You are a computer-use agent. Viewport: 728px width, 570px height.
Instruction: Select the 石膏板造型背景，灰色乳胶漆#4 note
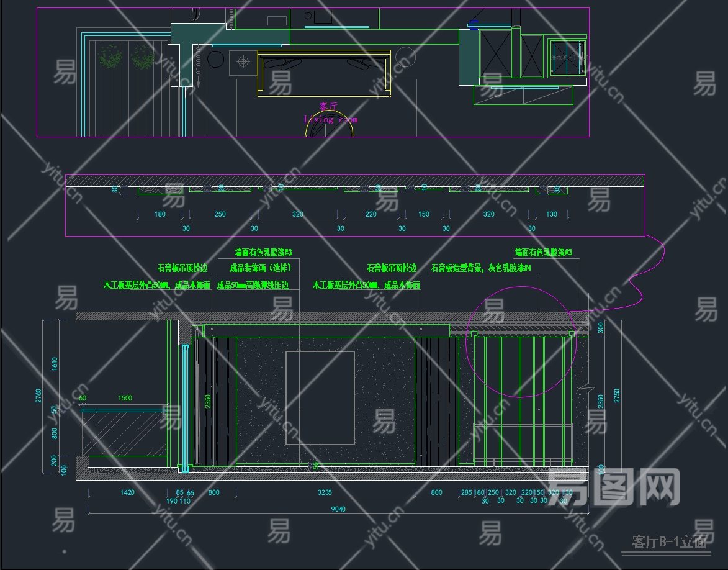pyautogui.click(x=482, y=268)
